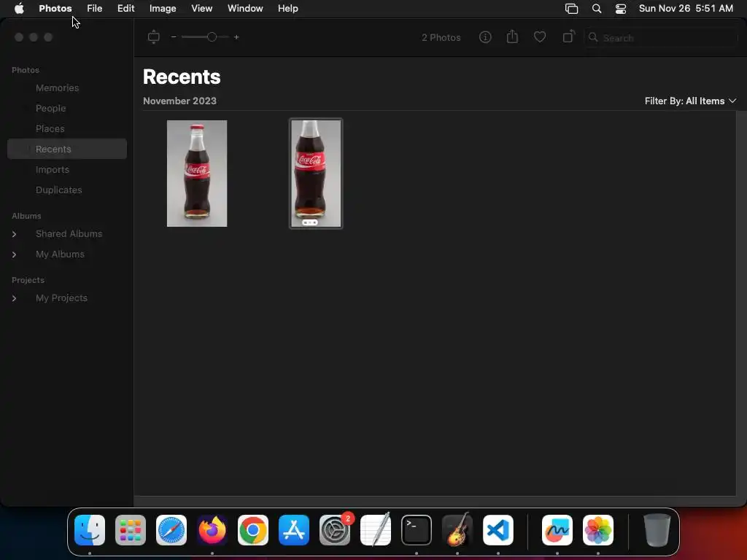Viewport: 747px width, 560px height.
Task: Open Spotlight search in menu bar
Action: (x=597, y=9)
